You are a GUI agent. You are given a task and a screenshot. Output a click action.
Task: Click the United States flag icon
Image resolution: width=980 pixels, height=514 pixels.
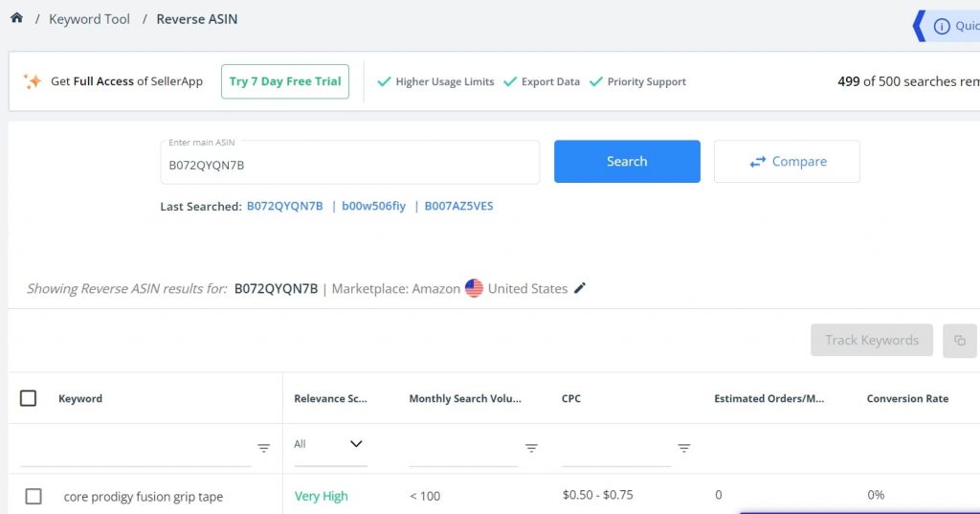[x=474, y=288]
